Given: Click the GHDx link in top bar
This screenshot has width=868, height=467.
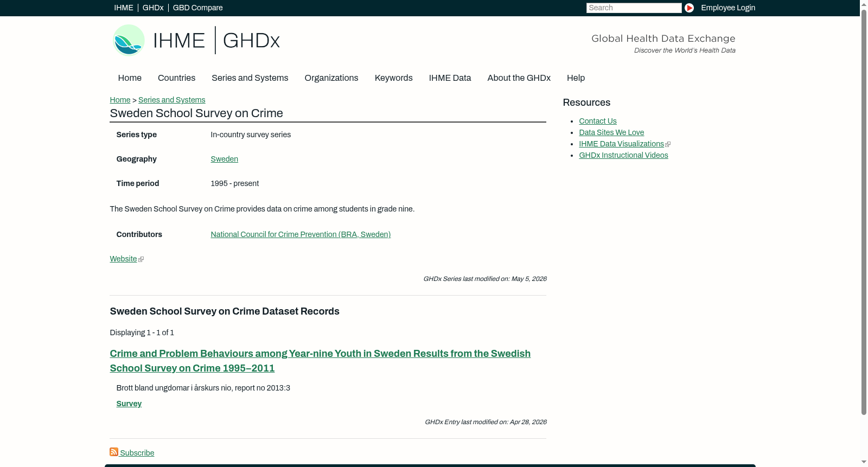Looking at the screenshot, I should point(153,8).
